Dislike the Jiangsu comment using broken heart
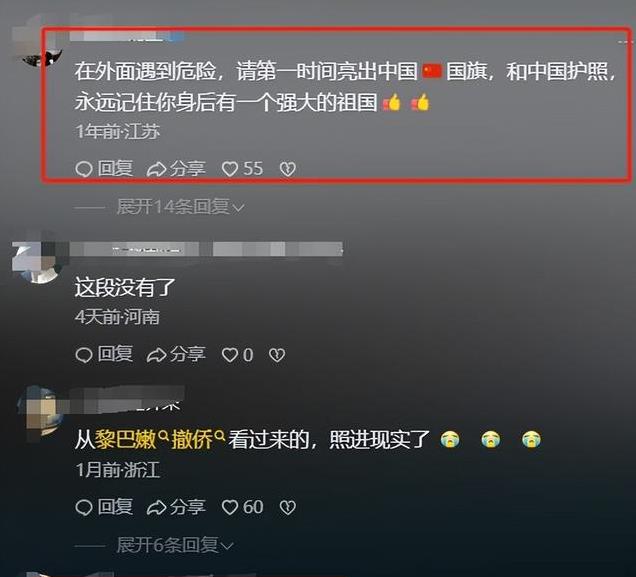Image resolution: width=636 pixels, height=577 pixels. [x=288, y=169]
